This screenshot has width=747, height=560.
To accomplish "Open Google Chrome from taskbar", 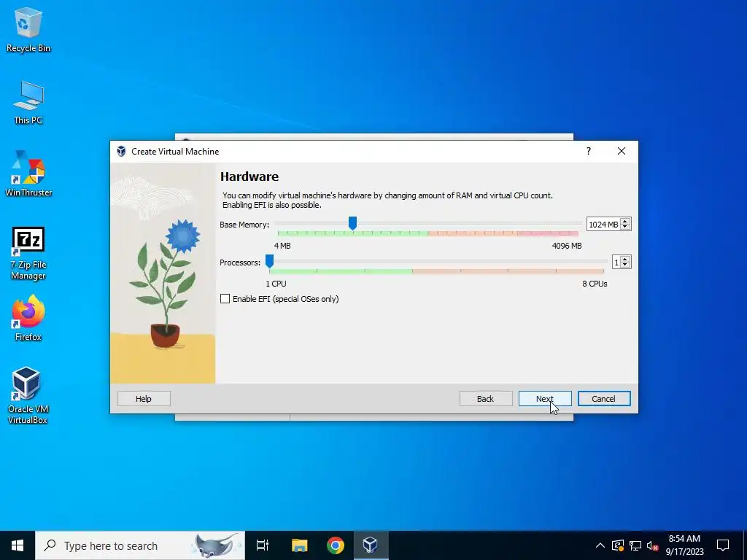I will [x=336, y=545].
